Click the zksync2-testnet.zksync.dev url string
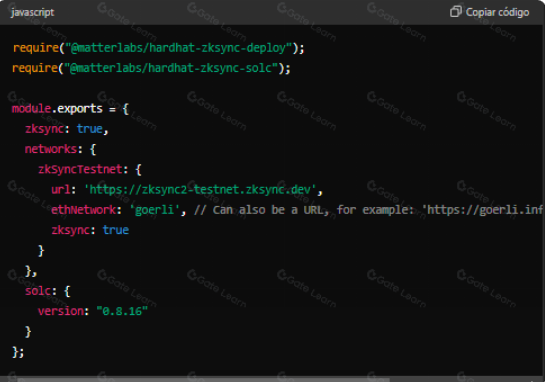Image resolution: width=545 pixels, height=382 pixels. 200,190
